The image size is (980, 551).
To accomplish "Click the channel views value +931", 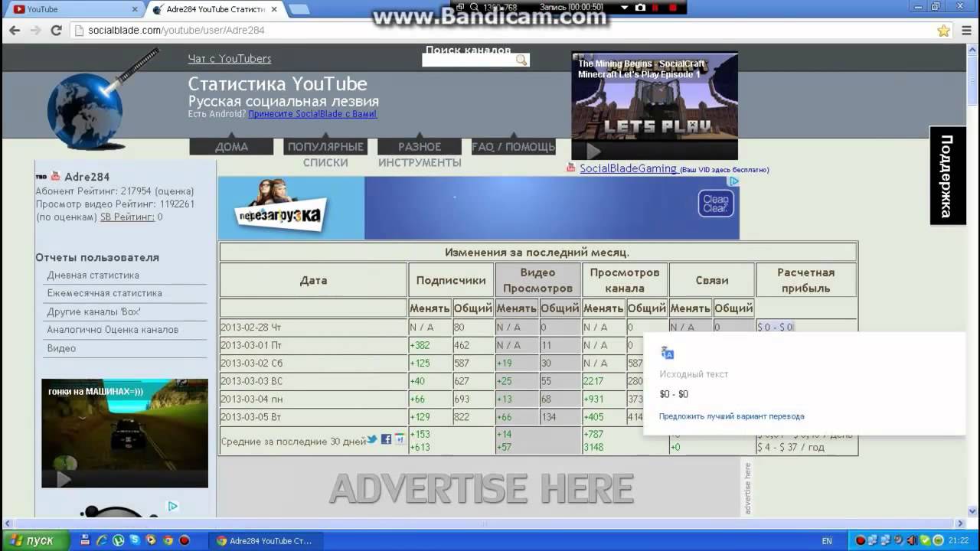I will (x=593, y=399).
